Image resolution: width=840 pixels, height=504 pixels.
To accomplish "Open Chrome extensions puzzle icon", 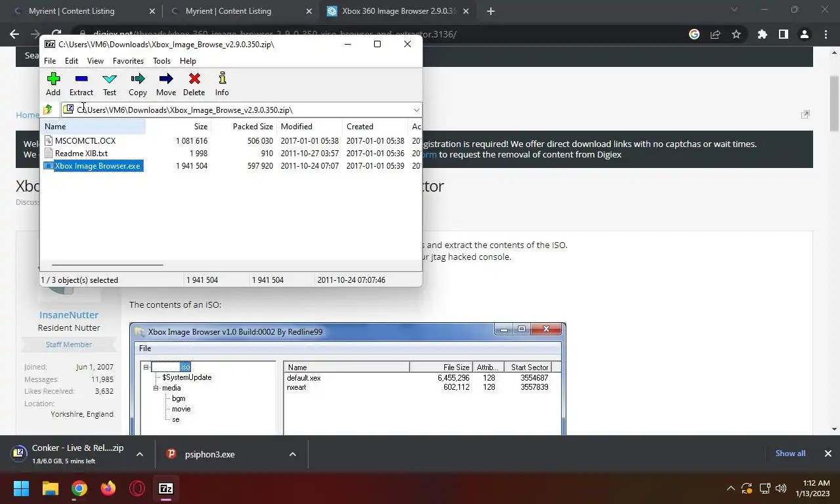I will click(x=762, y=34).
